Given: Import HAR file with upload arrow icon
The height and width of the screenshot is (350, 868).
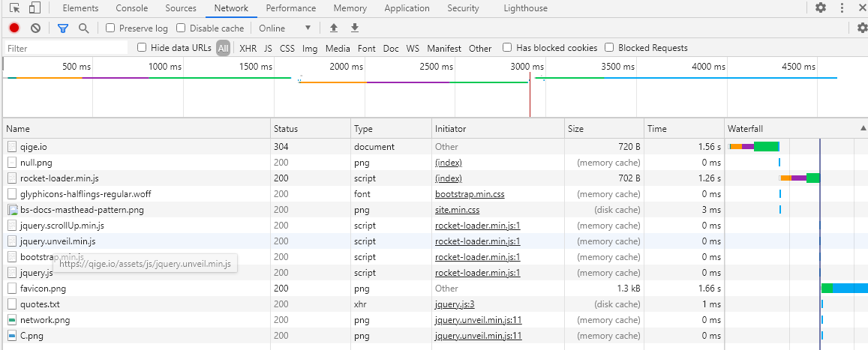Looking at the screenshot, I should (x=333, y=28).
